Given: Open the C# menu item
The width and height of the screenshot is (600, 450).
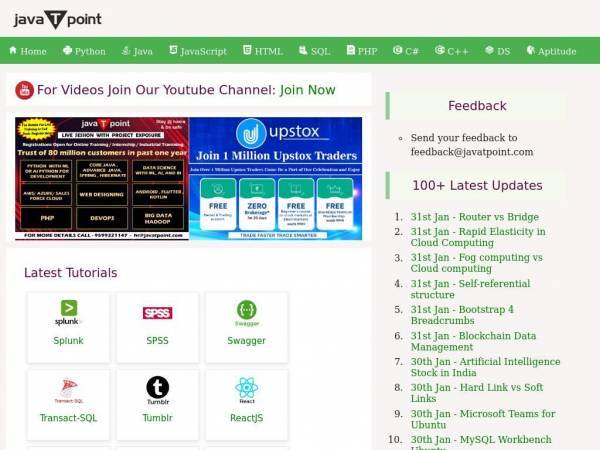Looking at the screenshot, I should pos(406,51).
